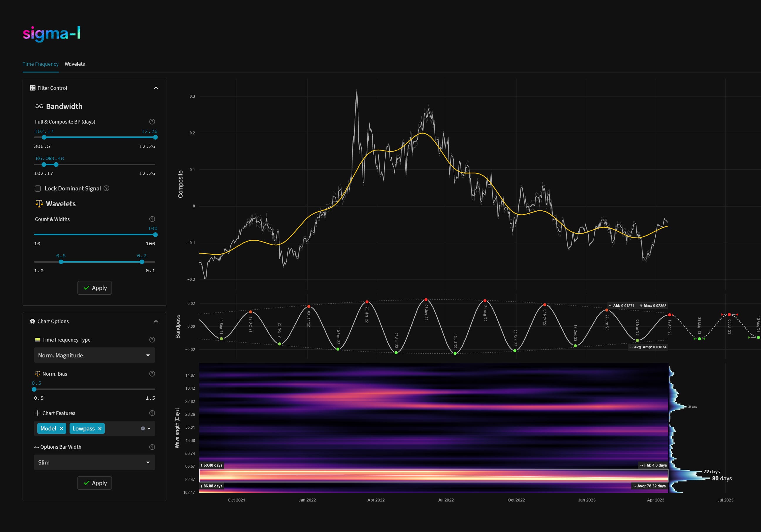Click the 80 days spectrum peak label
This screenshot has width=761, height=532.
722,479
